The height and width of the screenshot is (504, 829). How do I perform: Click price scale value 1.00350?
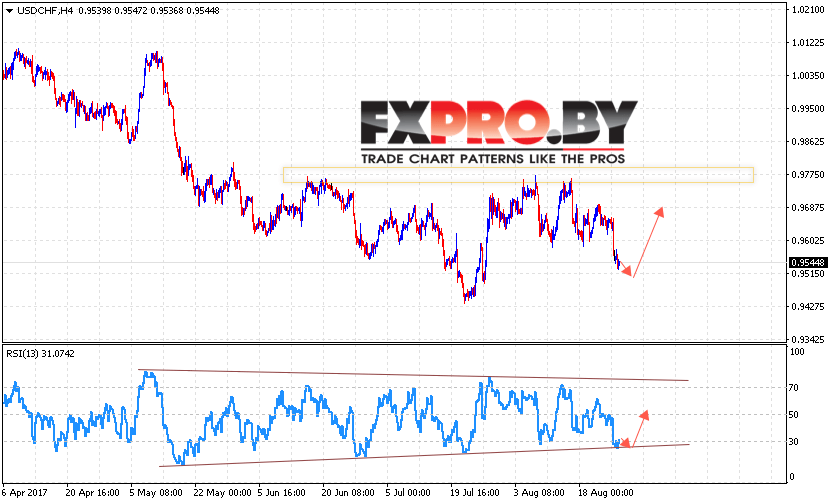pyautogui.click(x=808, y=76)
